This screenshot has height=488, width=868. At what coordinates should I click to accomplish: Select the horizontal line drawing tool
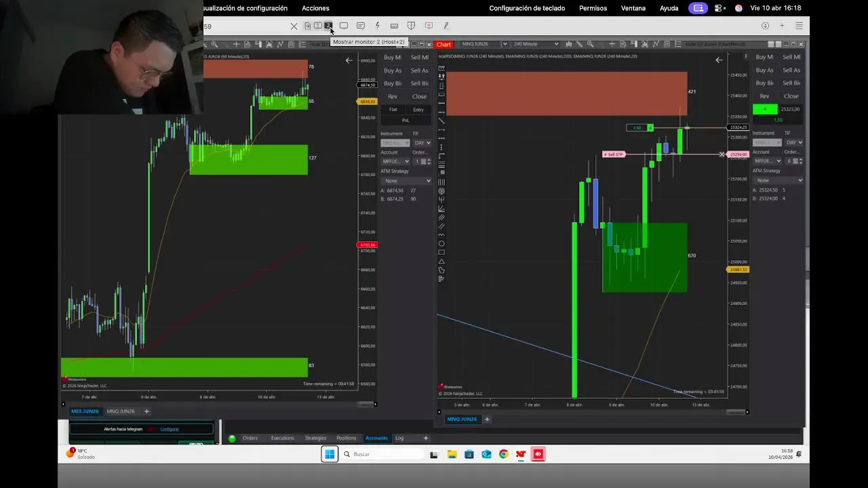click(x=441, y=103)
